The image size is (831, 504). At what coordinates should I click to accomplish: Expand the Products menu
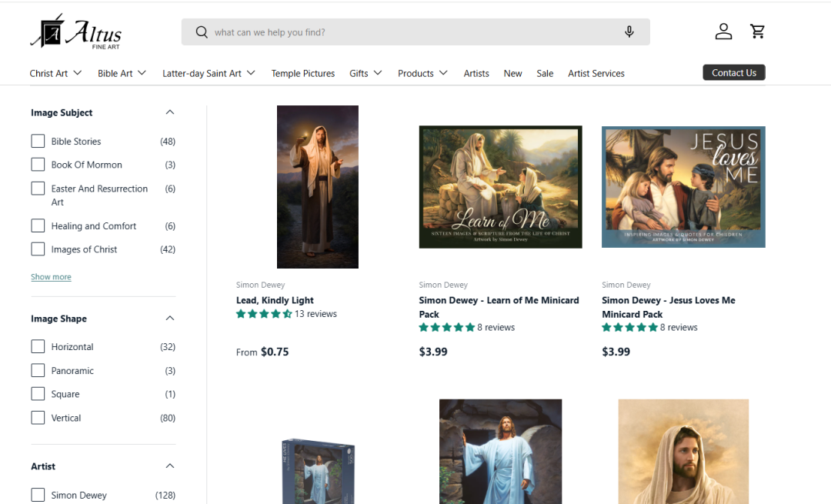click(423, 73)
